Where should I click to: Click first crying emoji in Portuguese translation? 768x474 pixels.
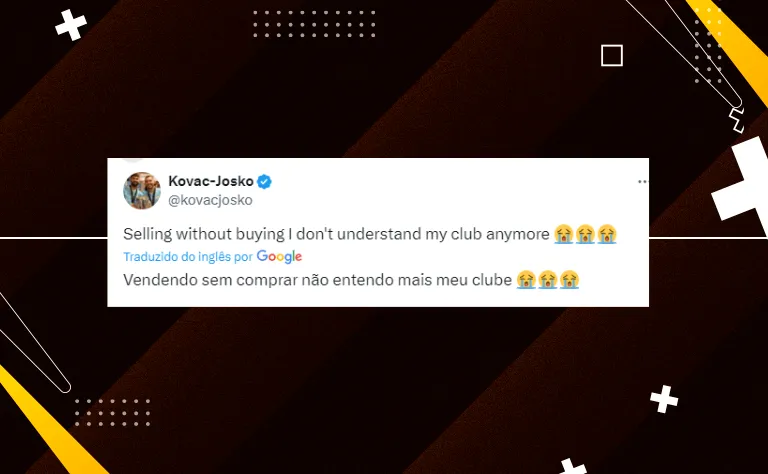pyautogui.click(x=526, y=280)
